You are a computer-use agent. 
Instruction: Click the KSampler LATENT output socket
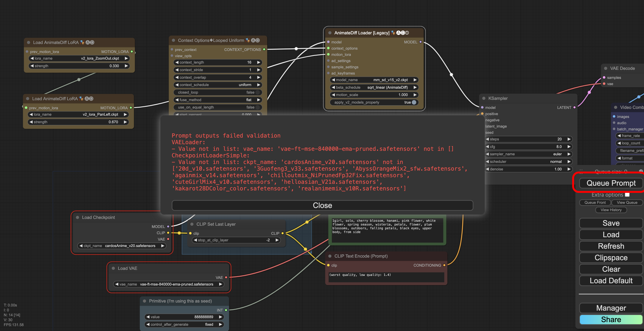[574, 108]
